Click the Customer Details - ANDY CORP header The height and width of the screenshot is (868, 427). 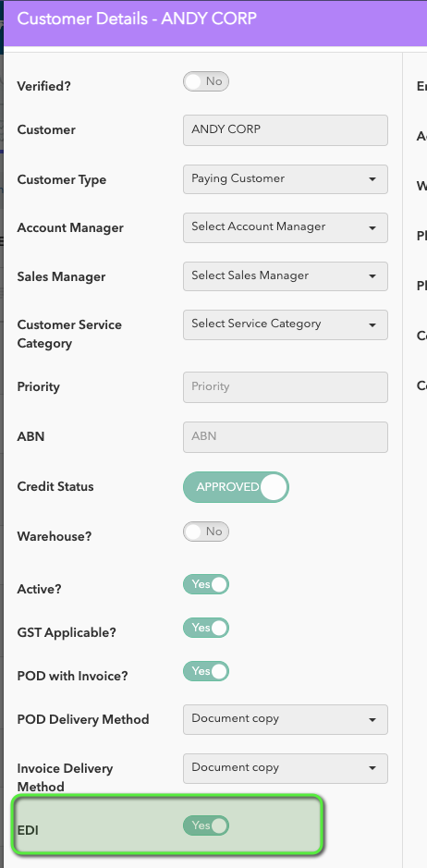click(137, 18)
